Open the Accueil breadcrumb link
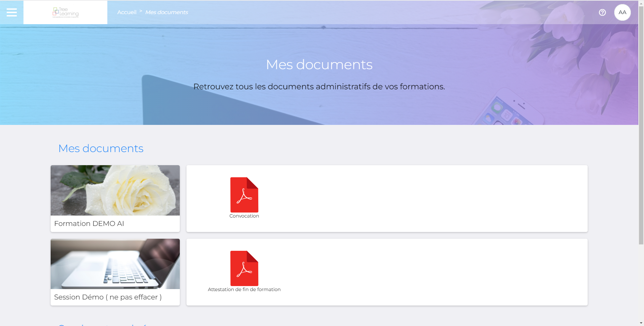Screen dimensions: 644x326 click(127, 12)
